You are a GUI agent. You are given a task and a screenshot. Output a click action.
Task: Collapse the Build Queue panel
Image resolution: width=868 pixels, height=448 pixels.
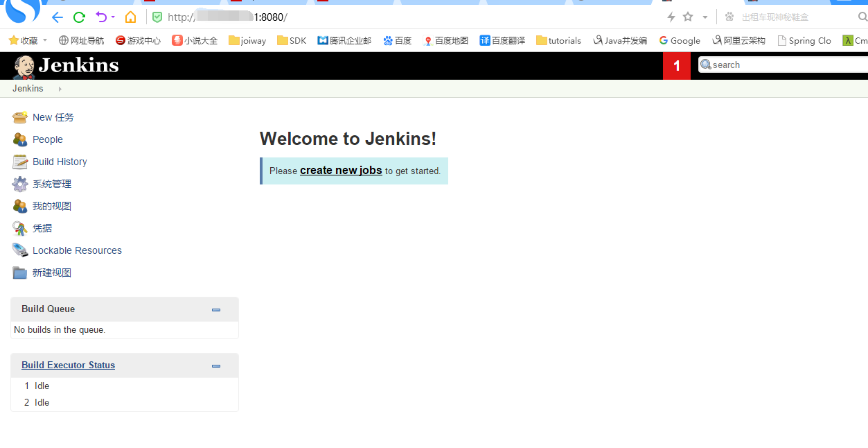coord(216,309)
